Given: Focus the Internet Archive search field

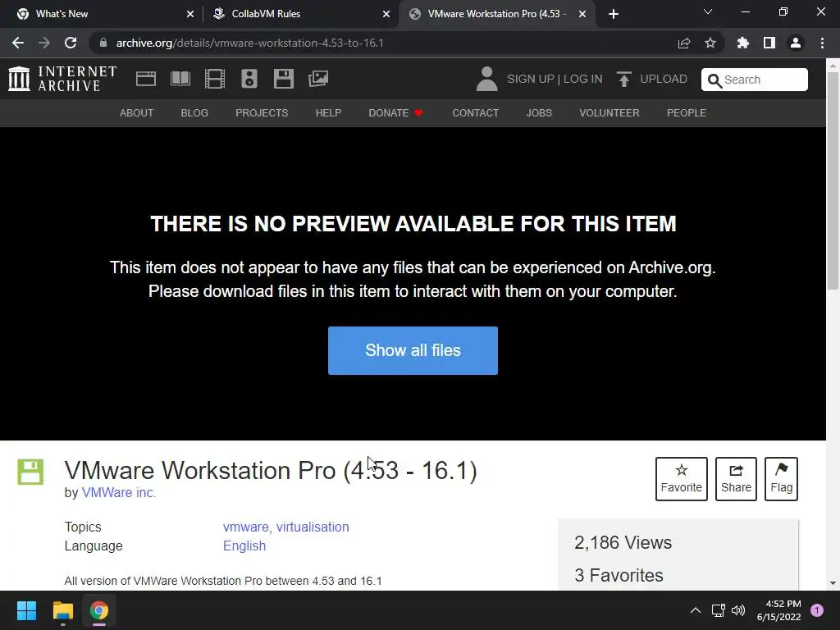Looking at the screenshot, I should [755, 80].
